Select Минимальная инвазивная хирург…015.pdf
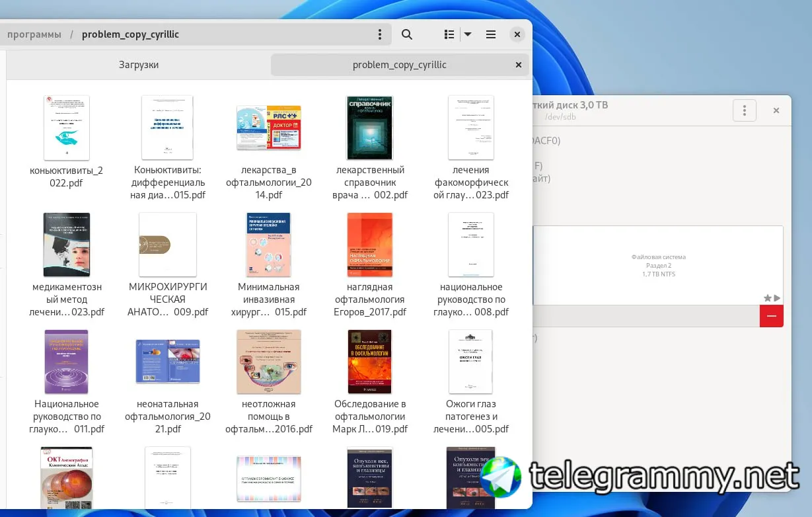Image resolution: width=812 pixels, height=517 pixels. coord(269,264)
